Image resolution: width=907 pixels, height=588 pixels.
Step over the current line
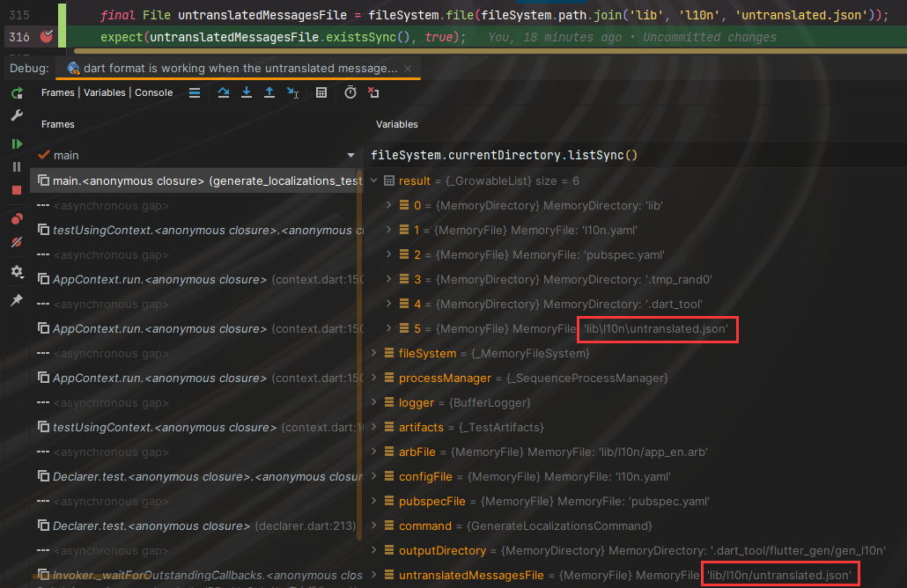pos(224,92)
